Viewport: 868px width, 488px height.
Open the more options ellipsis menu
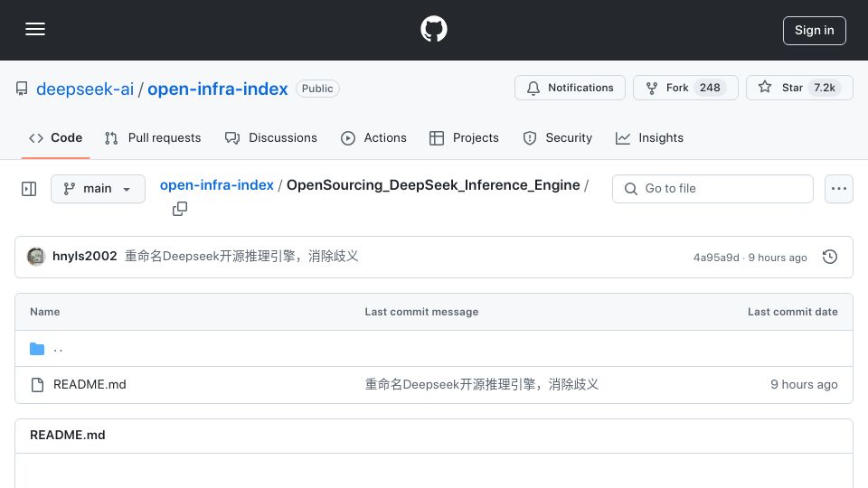click(x=839, y=189)
